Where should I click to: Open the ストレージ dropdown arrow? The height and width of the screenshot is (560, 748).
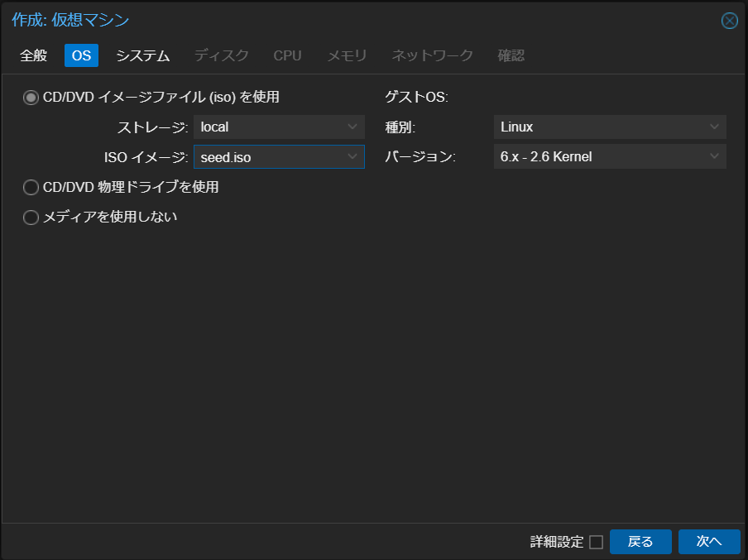[x=352, y=127]
